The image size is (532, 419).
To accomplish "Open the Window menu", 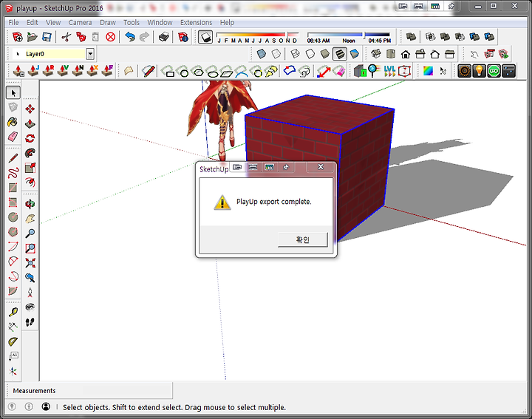I will (160, 22).
